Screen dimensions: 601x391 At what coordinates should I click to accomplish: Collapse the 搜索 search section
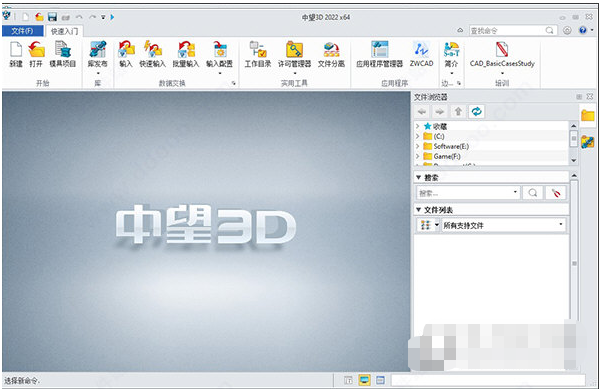coord(419,177)
